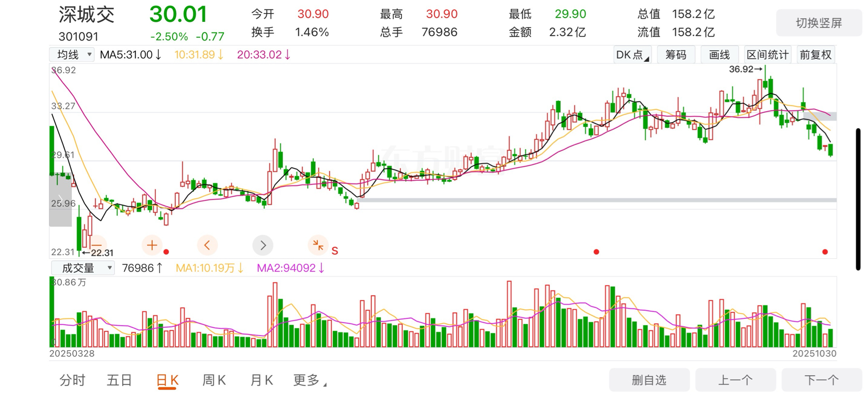Zoom out the K-line chart with minus icon

97,245
